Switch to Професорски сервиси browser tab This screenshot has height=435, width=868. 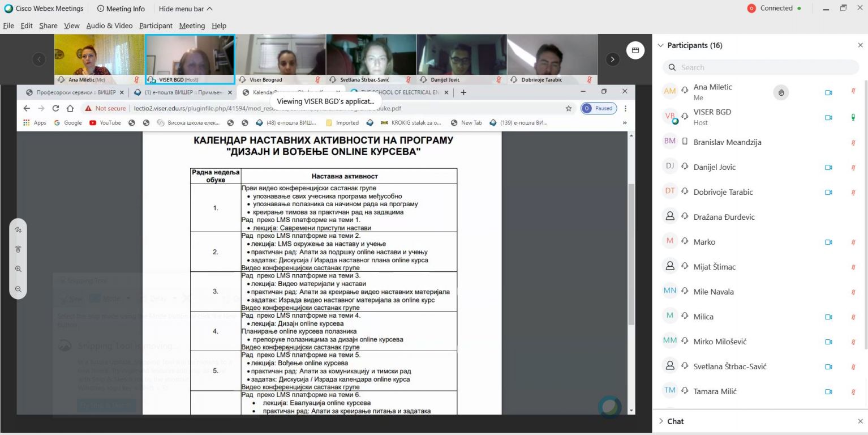74,92
